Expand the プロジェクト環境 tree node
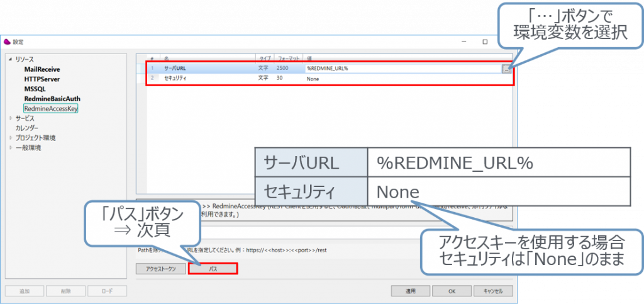Screen dimensions: 644x304 (x=10, y=138)
